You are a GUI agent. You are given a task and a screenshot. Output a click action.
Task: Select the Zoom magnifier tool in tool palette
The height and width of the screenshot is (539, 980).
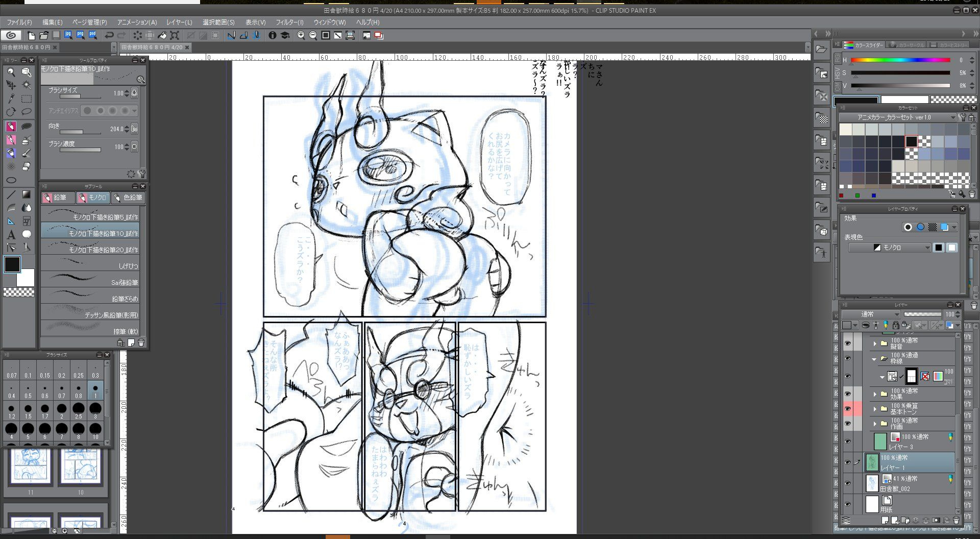click(x=11, y=72)
